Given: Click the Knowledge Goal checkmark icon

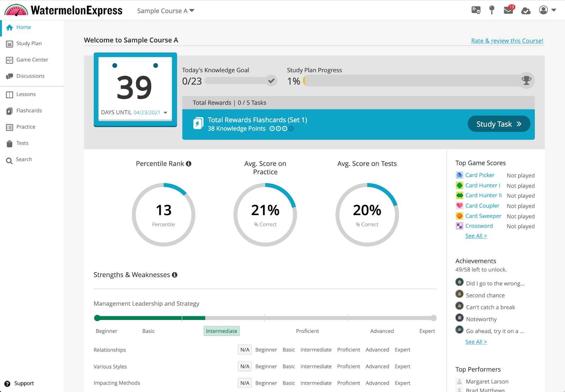Looking at the screenshot, I should (x=271, y=81).
